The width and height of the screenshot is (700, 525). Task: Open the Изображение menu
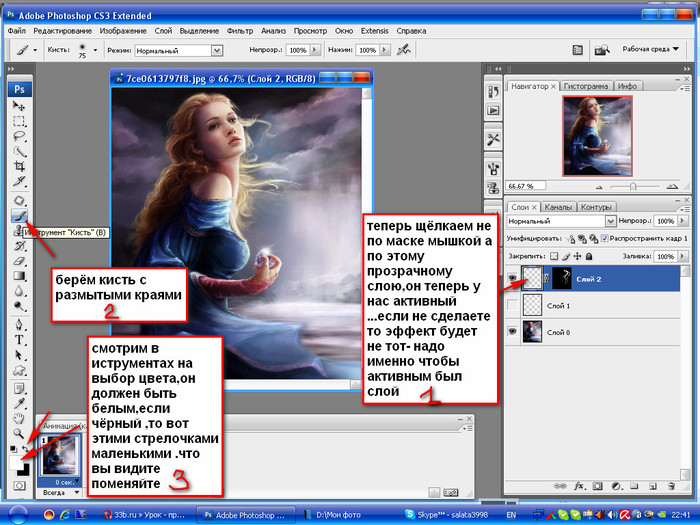(123, 31)
